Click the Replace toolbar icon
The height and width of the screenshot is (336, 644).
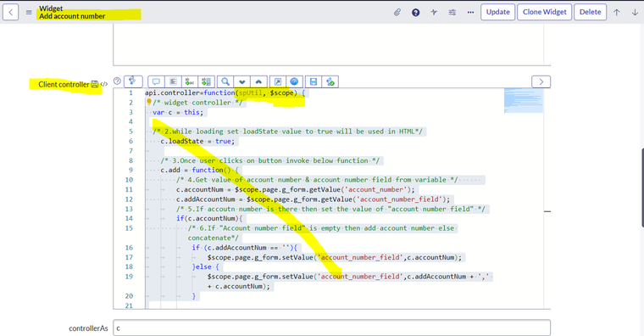190,81
